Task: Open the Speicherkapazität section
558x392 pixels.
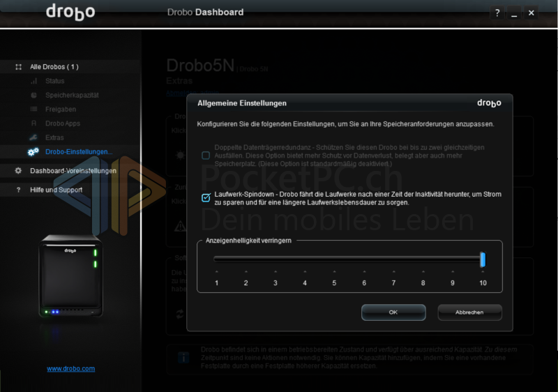Action: (72, 95)
